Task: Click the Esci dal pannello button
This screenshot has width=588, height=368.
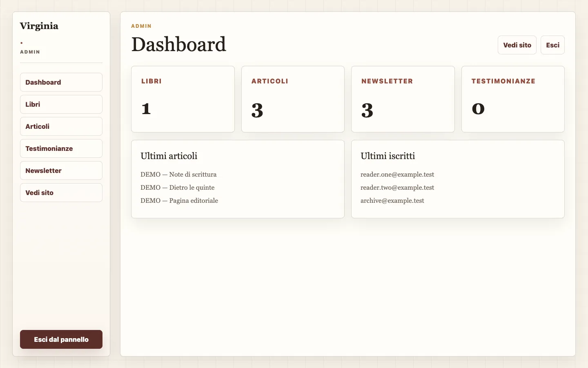Action: coord(61,339)
